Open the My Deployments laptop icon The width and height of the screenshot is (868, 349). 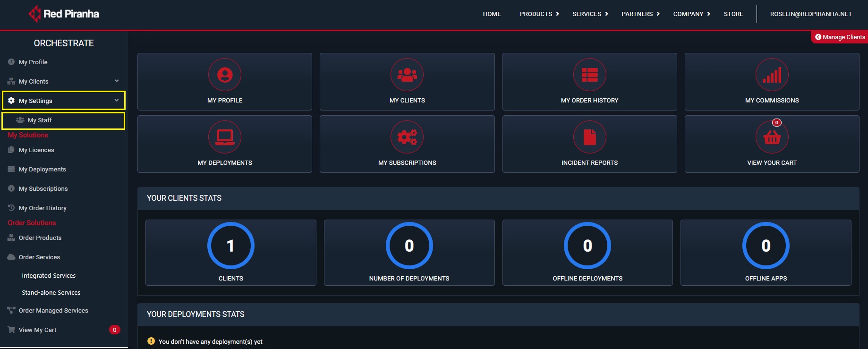[x=225, y=137]
